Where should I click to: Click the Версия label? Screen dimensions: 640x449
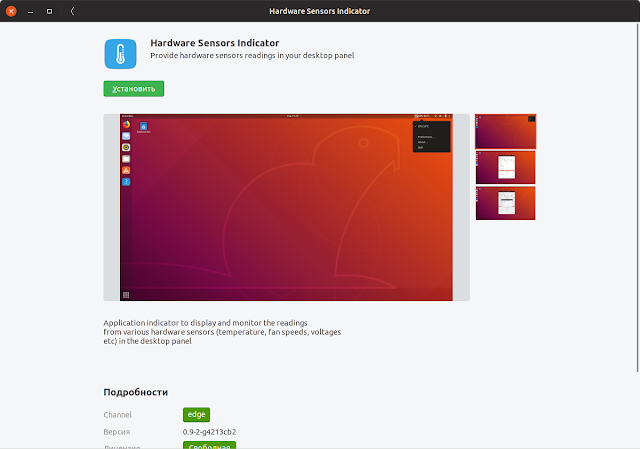[x=117, y=432]
